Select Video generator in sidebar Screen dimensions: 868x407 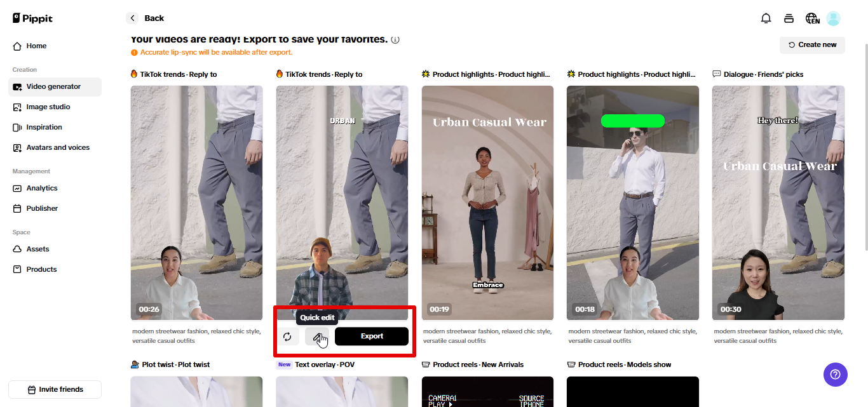55,86
